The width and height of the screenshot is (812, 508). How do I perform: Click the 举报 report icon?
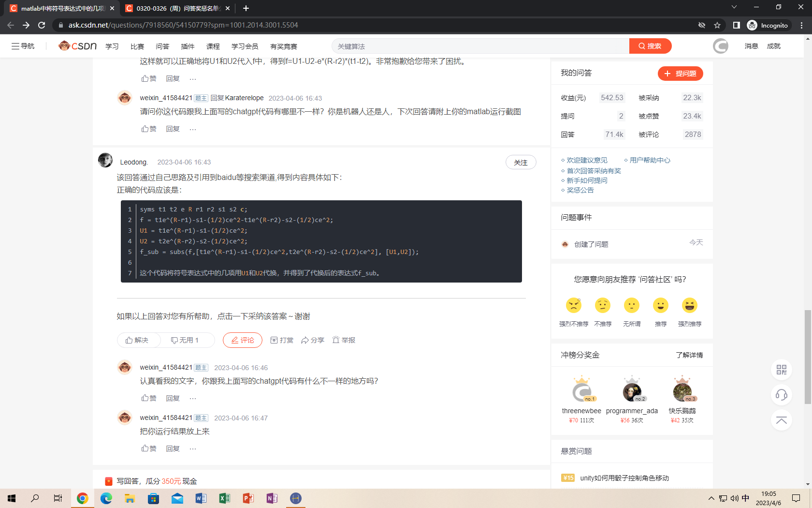344,340
